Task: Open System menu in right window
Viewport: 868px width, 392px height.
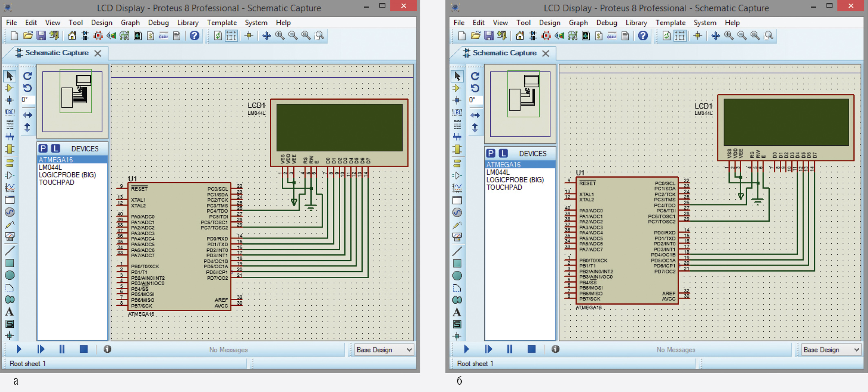Action: click(x=705, y=23)
